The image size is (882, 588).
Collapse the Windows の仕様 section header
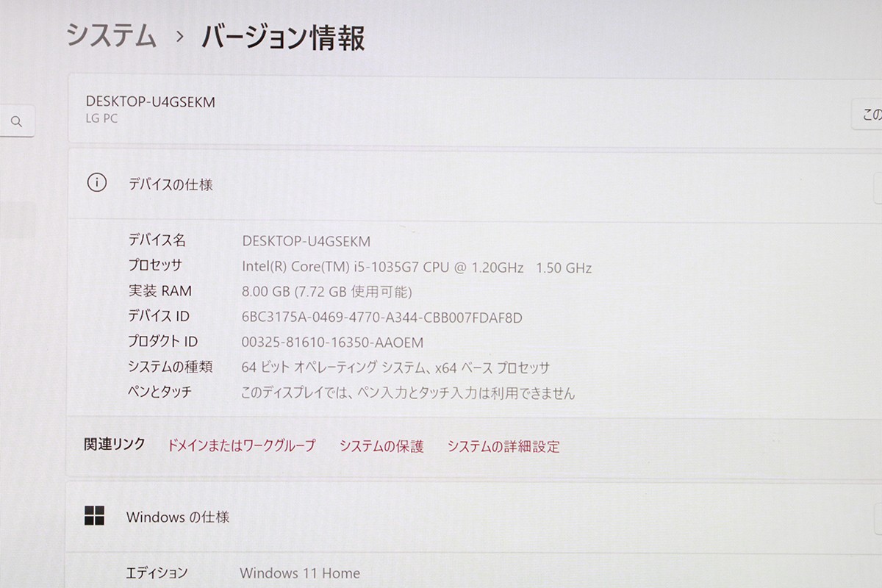click(474, 517)
